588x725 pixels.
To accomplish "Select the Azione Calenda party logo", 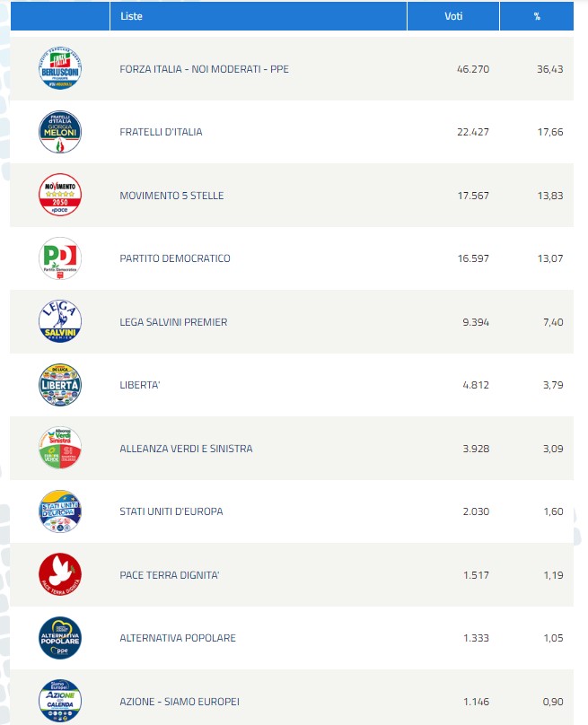I will (60, 701).
